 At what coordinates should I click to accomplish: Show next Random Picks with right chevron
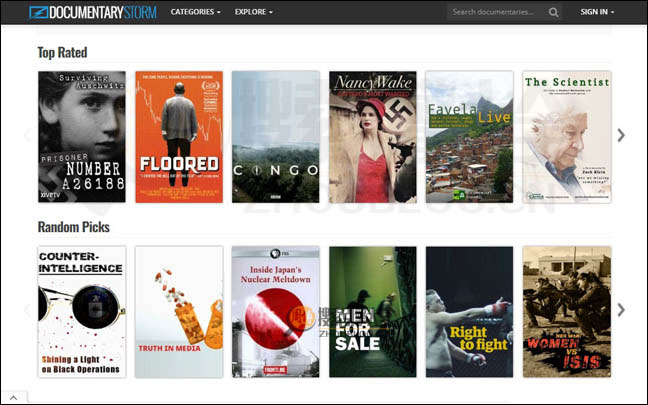[x=621, y=310]
